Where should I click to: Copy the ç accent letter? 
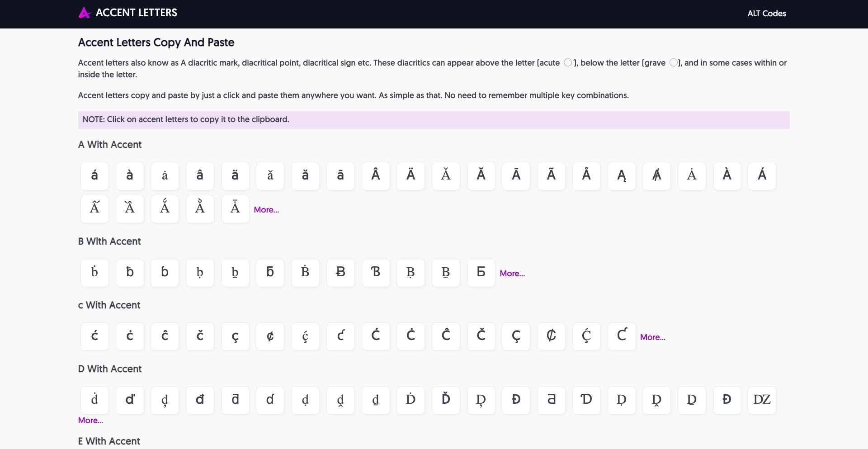pos(235,336)
